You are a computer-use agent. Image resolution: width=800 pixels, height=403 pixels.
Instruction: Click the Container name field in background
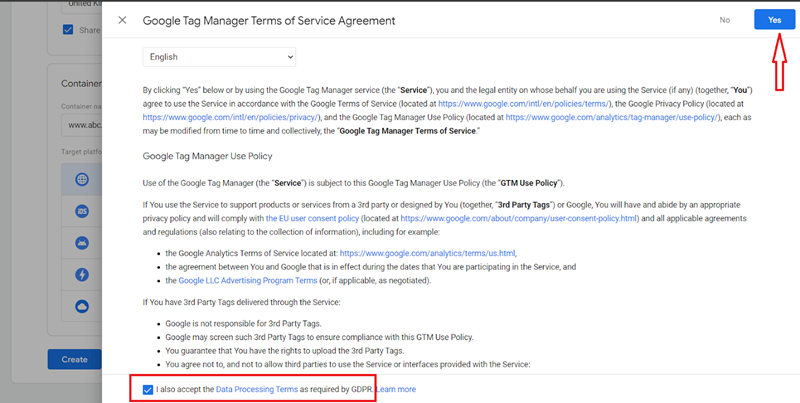pos(82,125)
